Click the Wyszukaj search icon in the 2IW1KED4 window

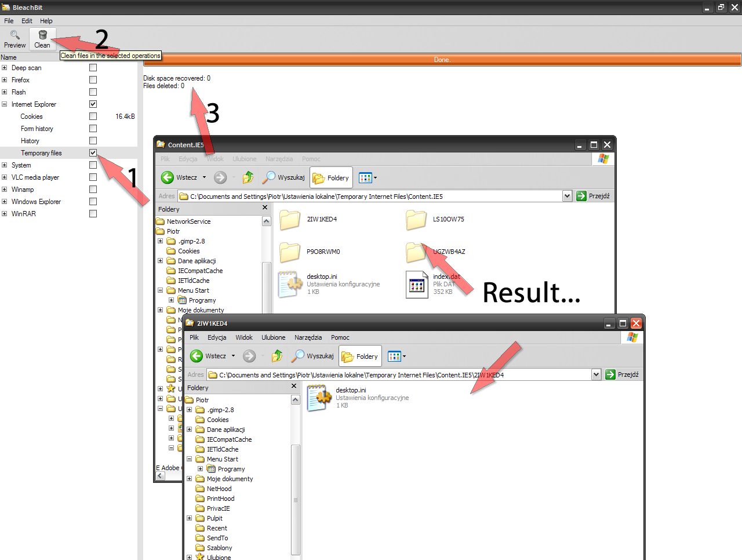pos(298,356)
